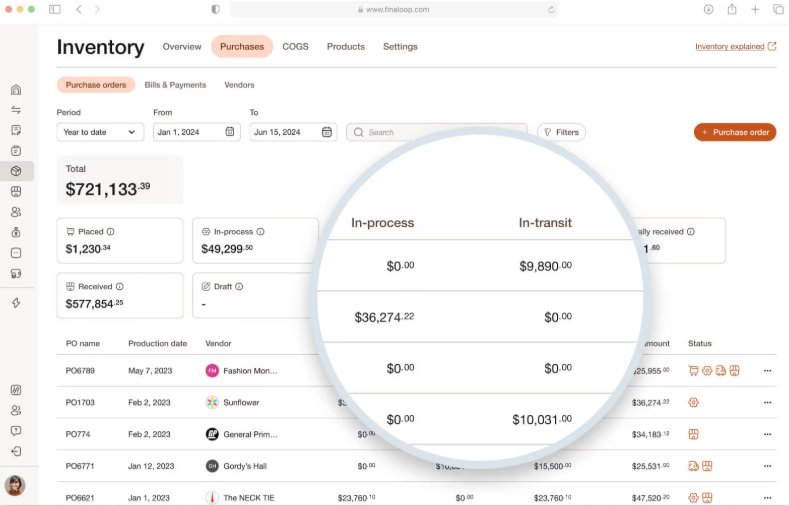Open the three-dots menu for PO6789
Screen dimensions: 789x506
coord(767,371)
